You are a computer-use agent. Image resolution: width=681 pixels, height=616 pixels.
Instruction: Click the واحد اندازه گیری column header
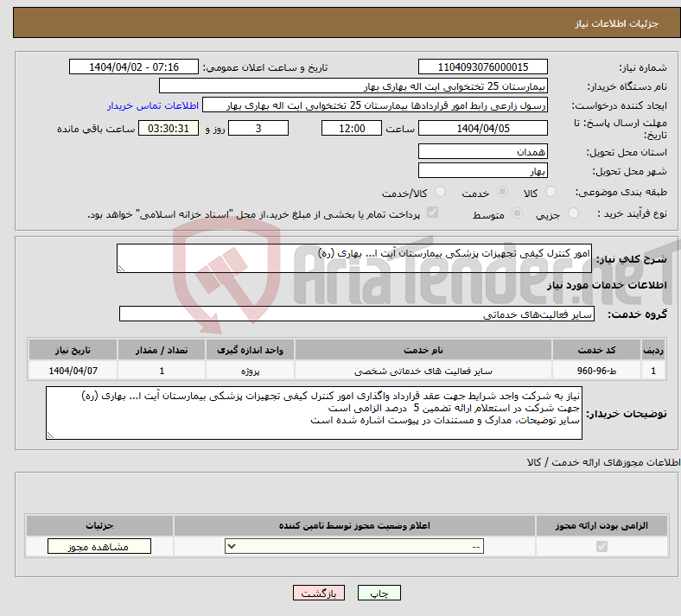[x=250, y=350]
